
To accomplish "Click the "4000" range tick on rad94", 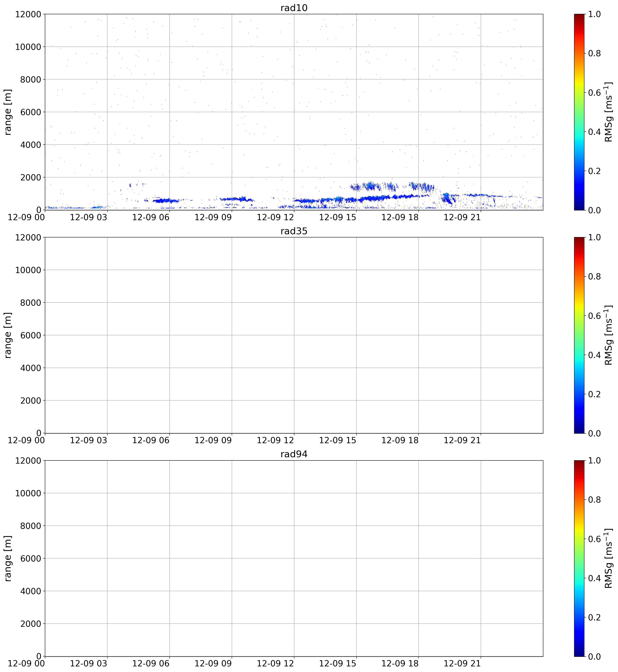I will click(30, 591).
